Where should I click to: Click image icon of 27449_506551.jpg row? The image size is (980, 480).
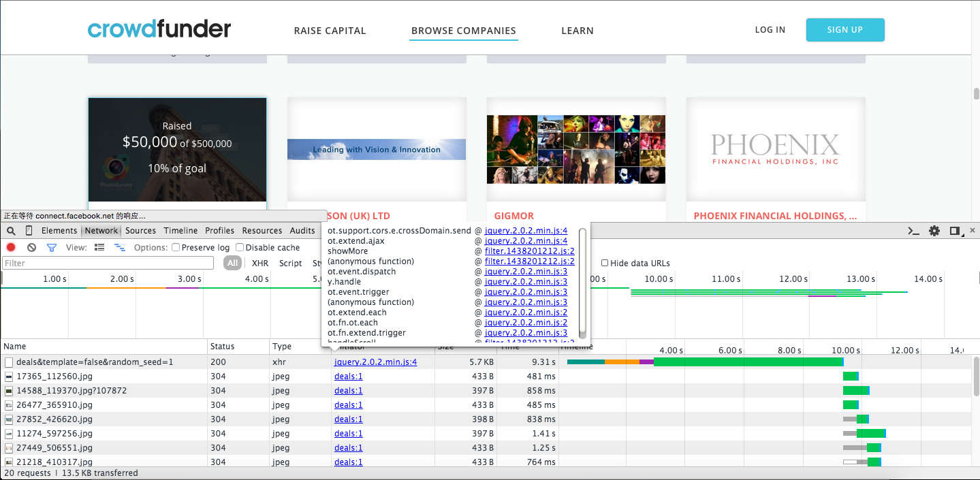(x=9, y=448)
